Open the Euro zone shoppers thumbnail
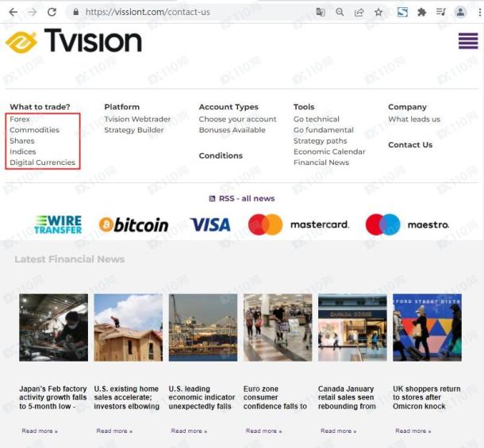The image size is (484, 448). click(x=278, y=327)
